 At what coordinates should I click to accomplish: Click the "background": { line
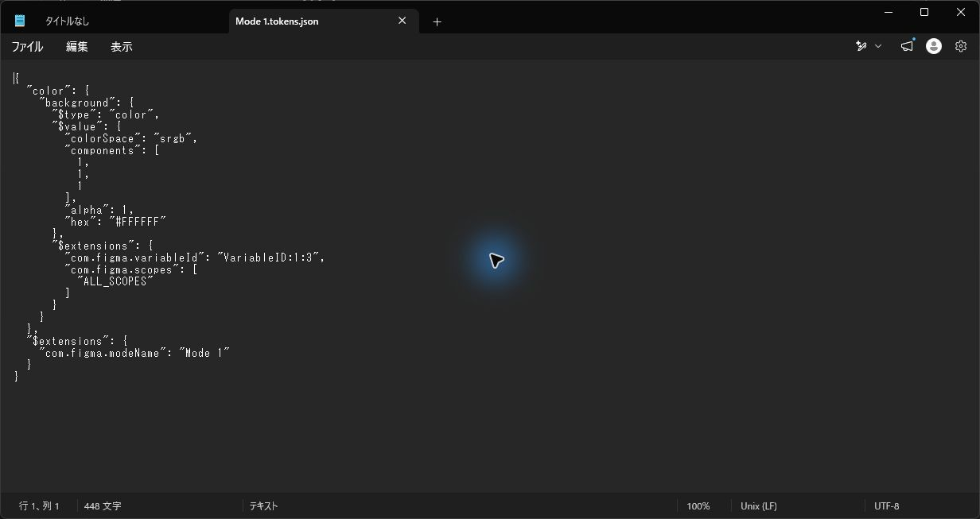coord(87,103)
